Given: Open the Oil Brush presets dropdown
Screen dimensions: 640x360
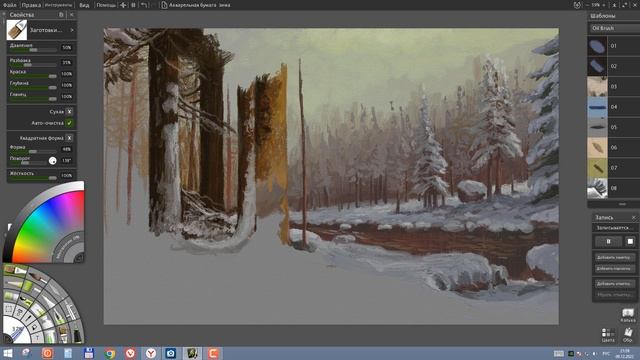Looking at the screenshot, I should click(614, 28).
